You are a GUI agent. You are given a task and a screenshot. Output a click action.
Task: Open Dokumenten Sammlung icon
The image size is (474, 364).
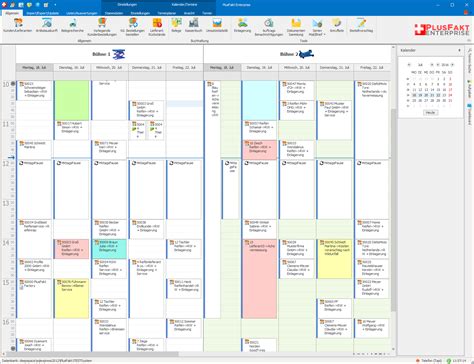tap(296, 27)
